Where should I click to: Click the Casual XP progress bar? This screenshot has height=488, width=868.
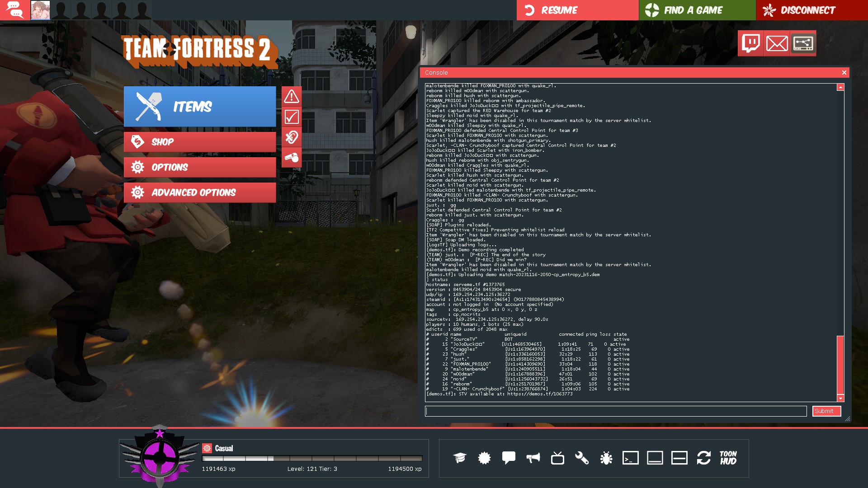pos(312,458)
